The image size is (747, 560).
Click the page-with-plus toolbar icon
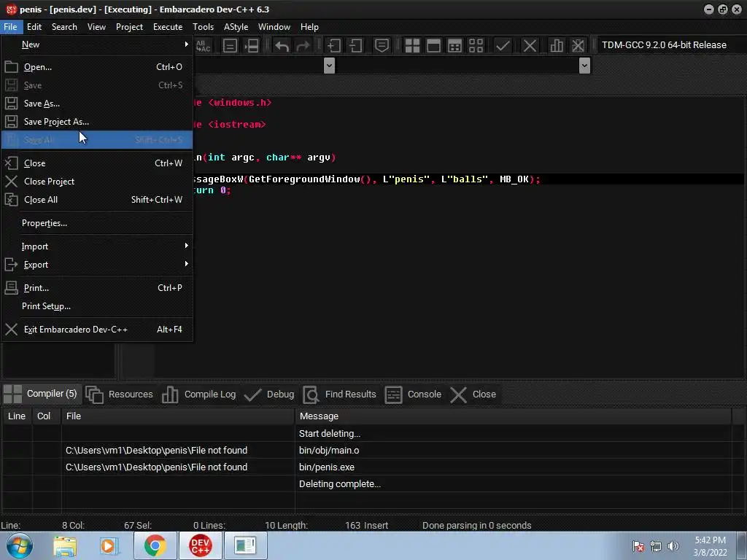[x=334, y=46]
